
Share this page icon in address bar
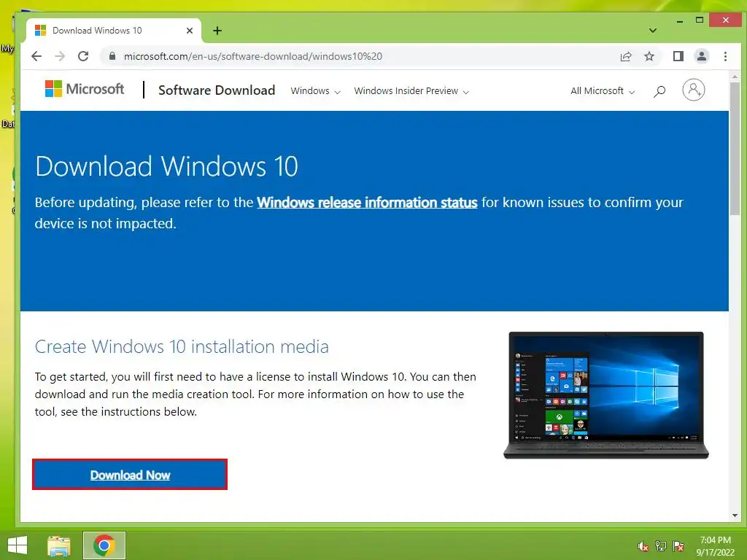625,56
